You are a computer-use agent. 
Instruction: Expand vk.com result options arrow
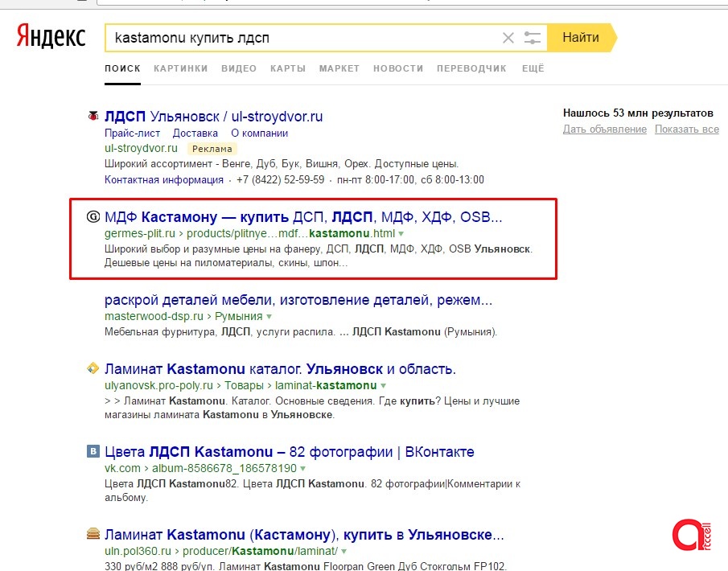[302, 468]
